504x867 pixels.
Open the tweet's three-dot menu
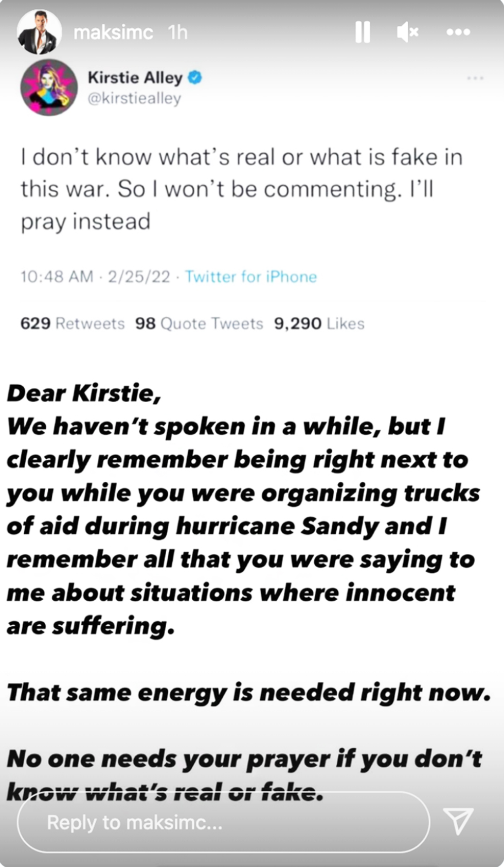[x=475, y=78]
